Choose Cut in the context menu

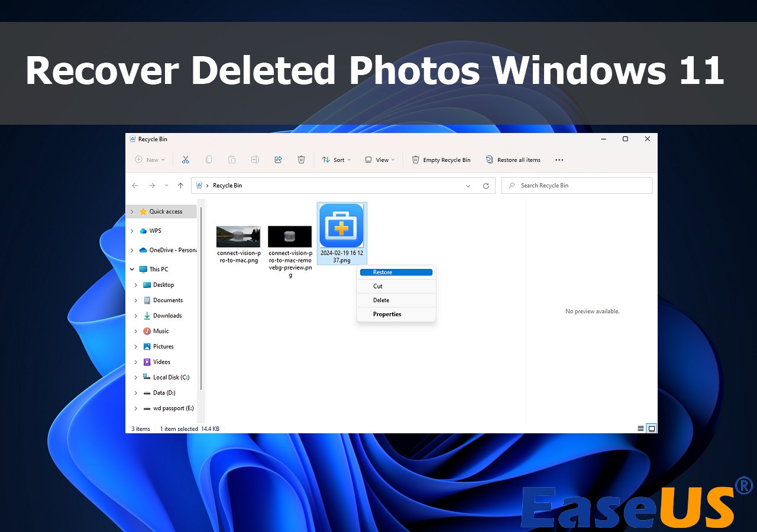point(396,286)
